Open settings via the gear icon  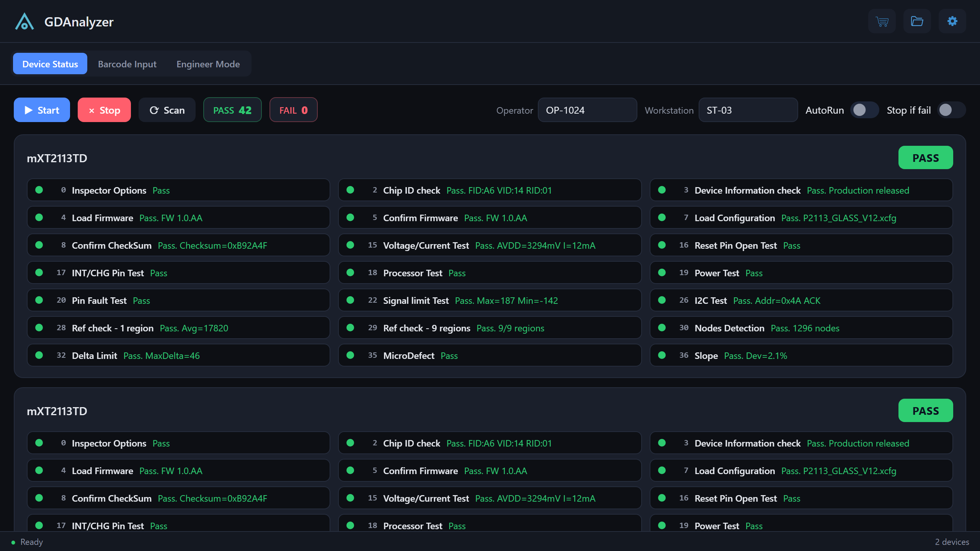click(952, 21)
